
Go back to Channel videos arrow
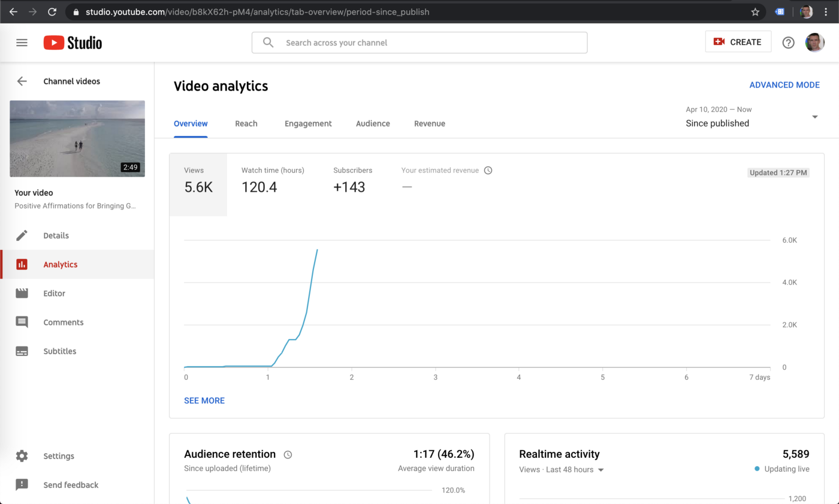coord(22,82)
